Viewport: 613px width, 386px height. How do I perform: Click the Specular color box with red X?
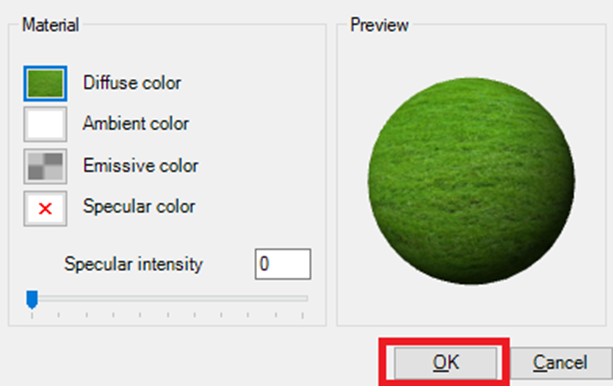(x=45, y=208)
